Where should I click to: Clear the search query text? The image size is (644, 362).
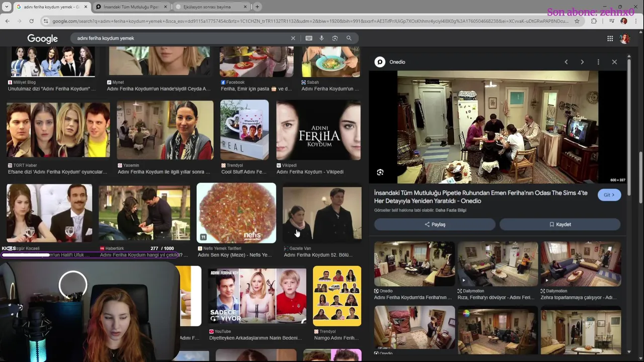[293, 38]
